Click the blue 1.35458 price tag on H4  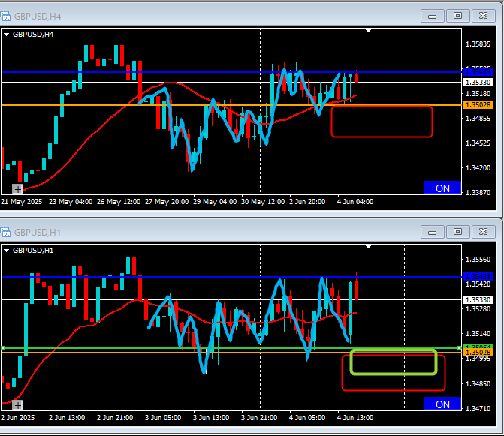[x=478, y=71]
